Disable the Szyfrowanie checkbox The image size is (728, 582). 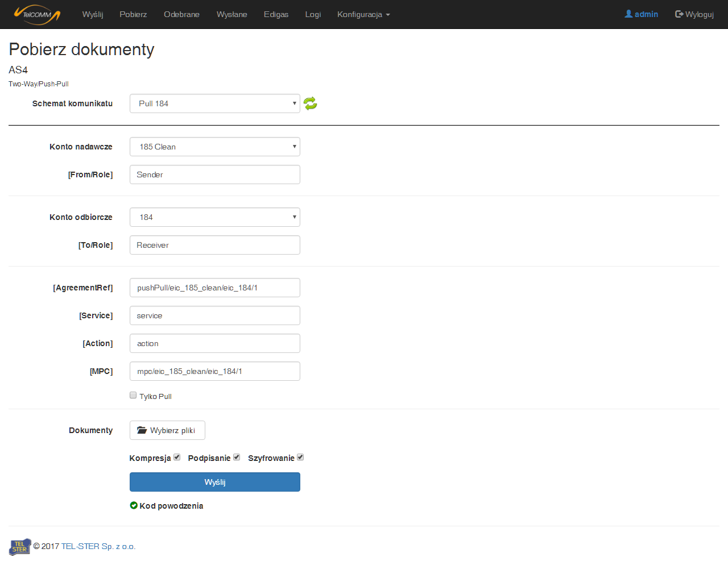[x=300, y=457]
